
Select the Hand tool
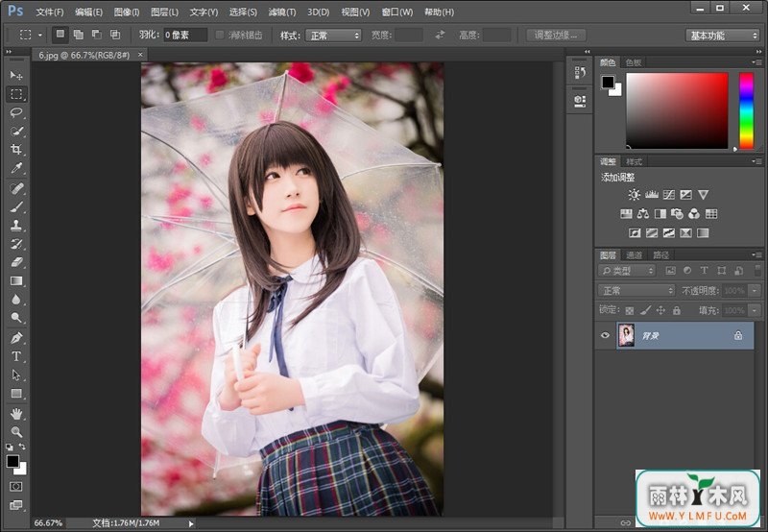pyautogui.click(x=16, y=414)
